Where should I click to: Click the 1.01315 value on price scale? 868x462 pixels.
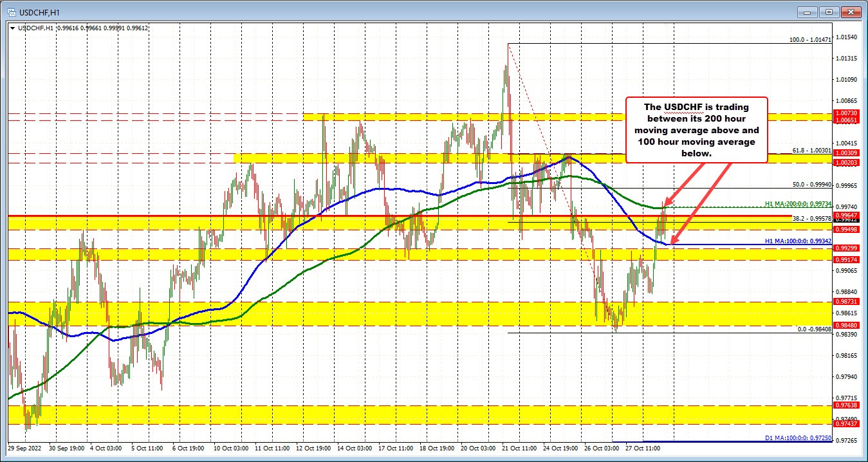pos(847,59)
